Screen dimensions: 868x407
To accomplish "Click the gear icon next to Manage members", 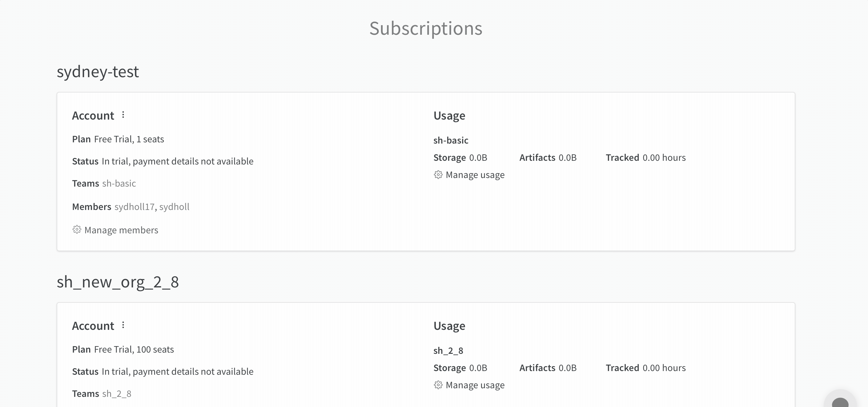I will [77, 230].
